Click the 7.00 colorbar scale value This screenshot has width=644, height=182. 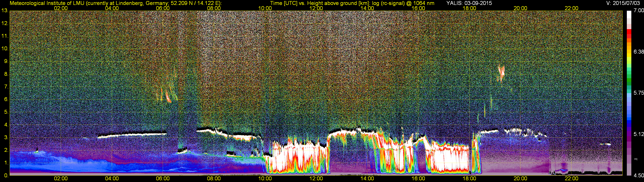(x=639, y=10)
